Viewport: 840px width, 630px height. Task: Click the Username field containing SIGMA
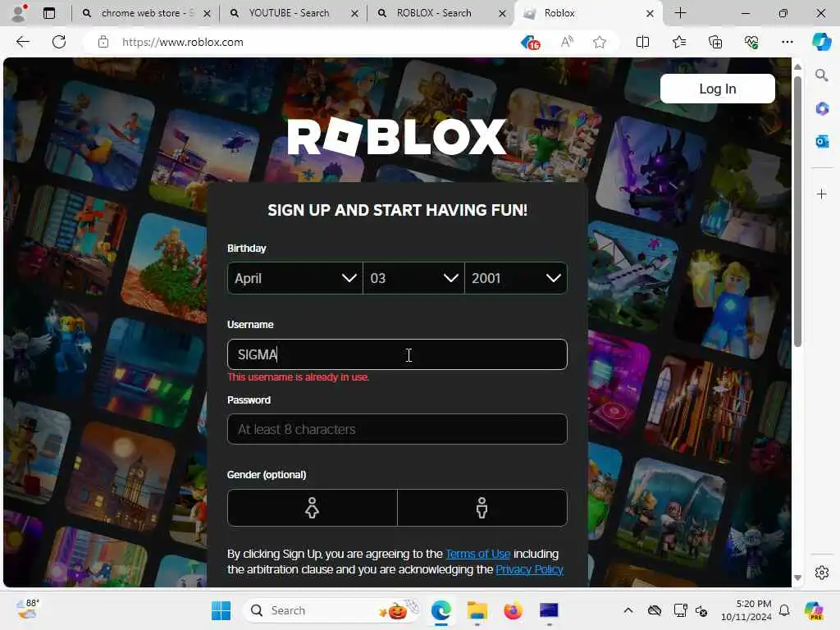[x=397, y=354]
